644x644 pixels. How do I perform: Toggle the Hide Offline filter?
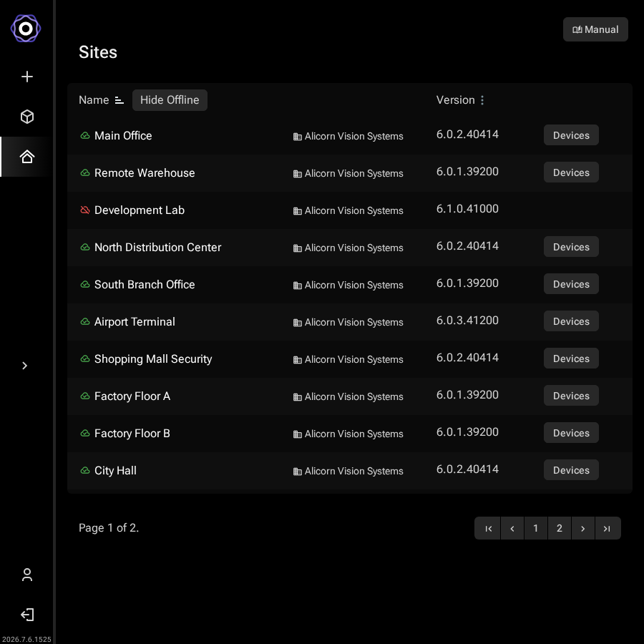pyautogui.click(x=170, y=100)
